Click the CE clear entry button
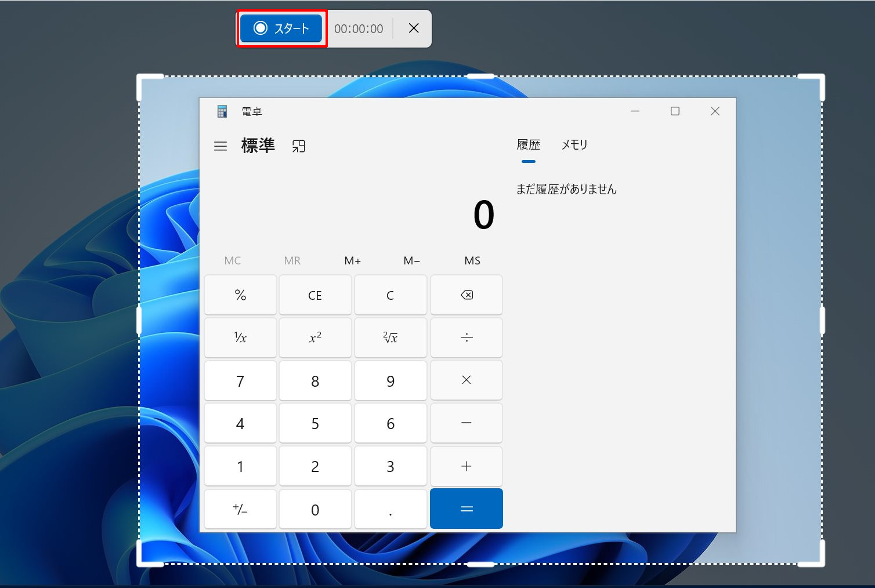 pos(315,296)
